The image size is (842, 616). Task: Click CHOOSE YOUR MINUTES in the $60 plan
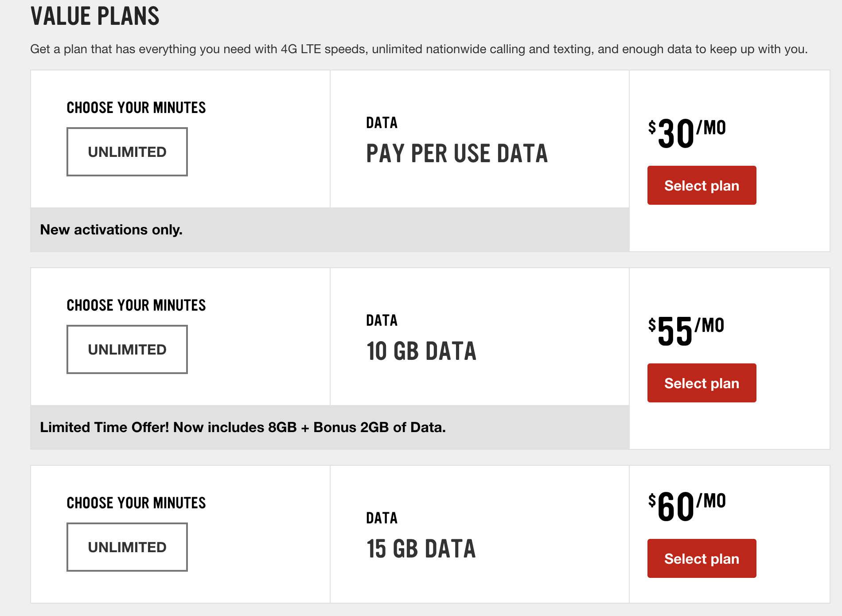click(x=136, y=503)
